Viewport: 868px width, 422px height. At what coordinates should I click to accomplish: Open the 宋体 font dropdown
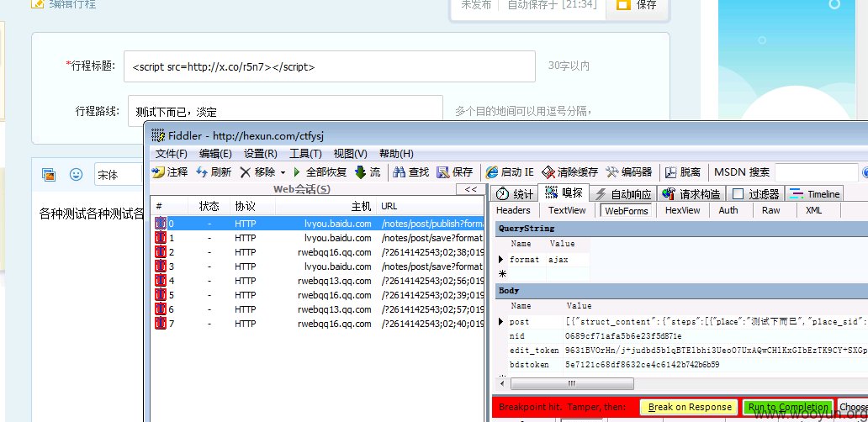point(119,176)
